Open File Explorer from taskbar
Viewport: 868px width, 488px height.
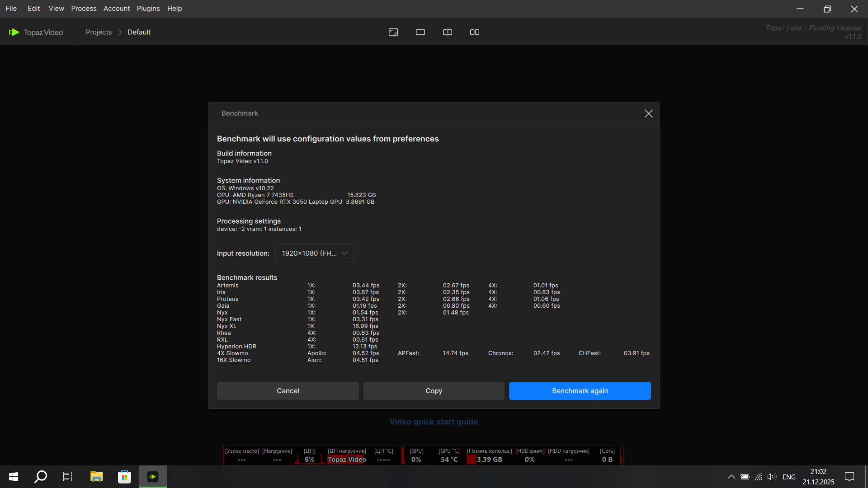tap(96, 477)
